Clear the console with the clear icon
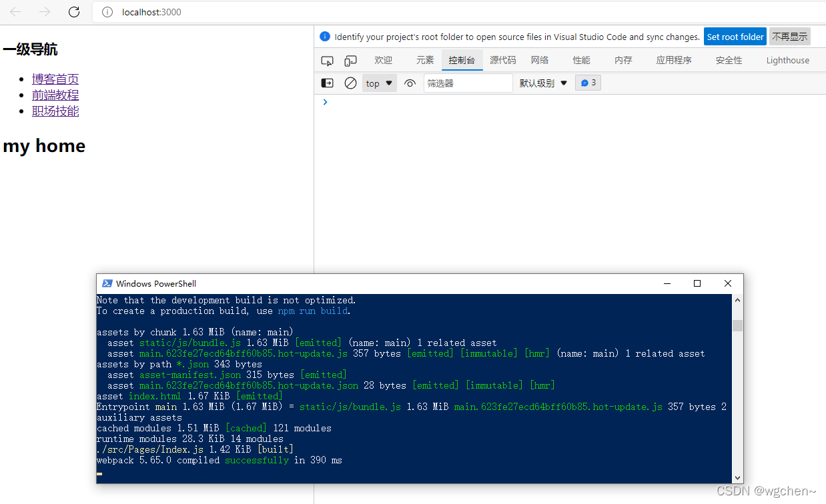Image resolution: width=826 pixels, height=504 pixels. coord(350,83)
